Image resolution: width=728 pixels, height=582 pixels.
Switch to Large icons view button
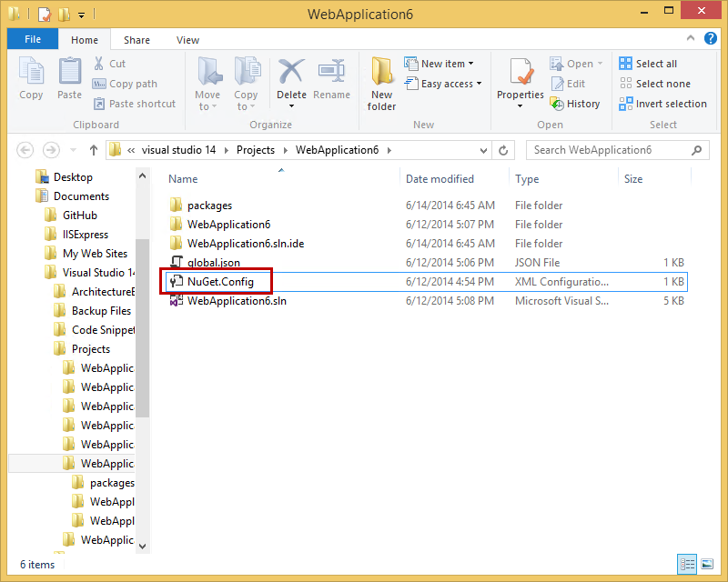pyautogui.click(x=707, y=564)
